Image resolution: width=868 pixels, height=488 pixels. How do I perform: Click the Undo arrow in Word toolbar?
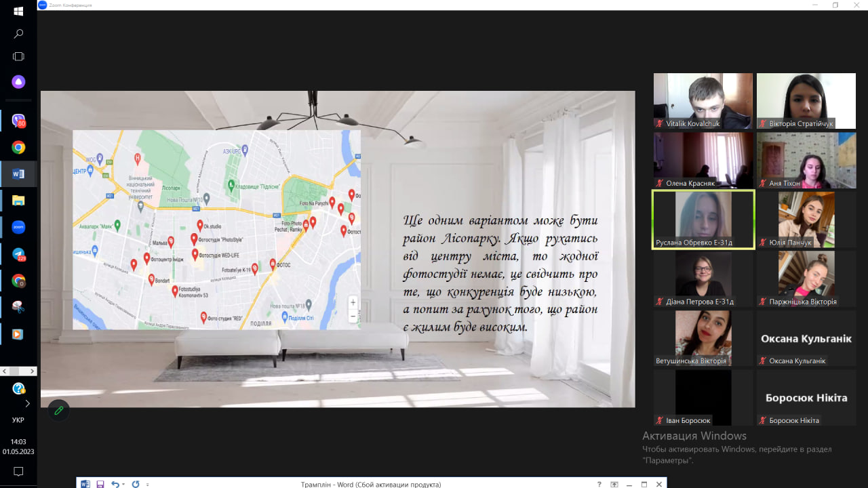pyautogui.click(x=115, y=485)
